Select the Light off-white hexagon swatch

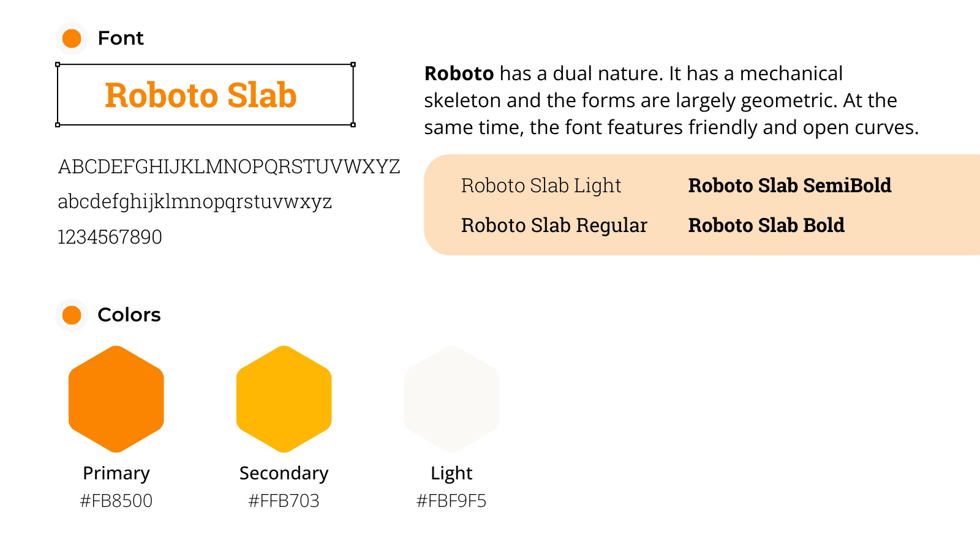[452, 399]
